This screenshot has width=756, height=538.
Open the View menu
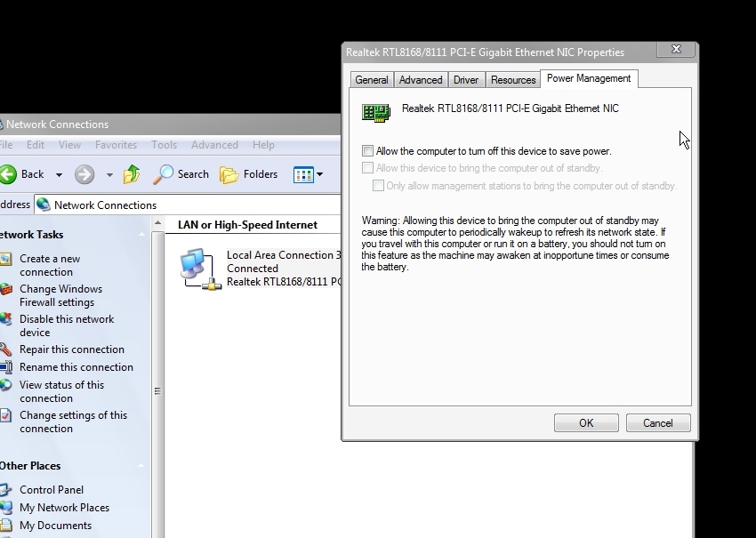(70, 145)
